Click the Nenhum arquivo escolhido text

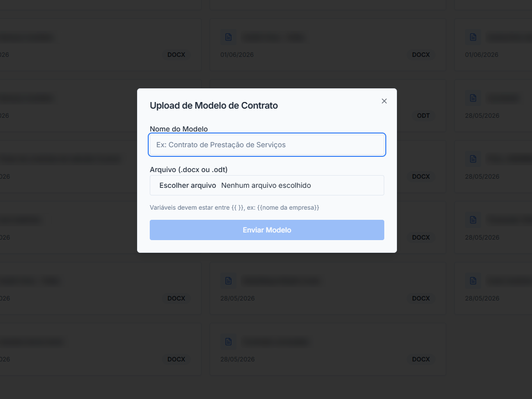[266, 185]
